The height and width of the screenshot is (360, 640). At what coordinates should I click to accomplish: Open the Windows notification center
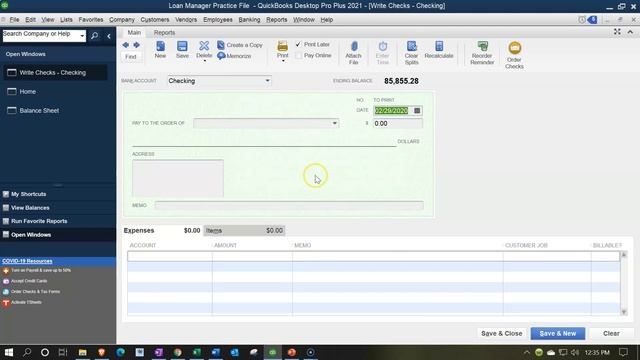(x=623, y=352)
